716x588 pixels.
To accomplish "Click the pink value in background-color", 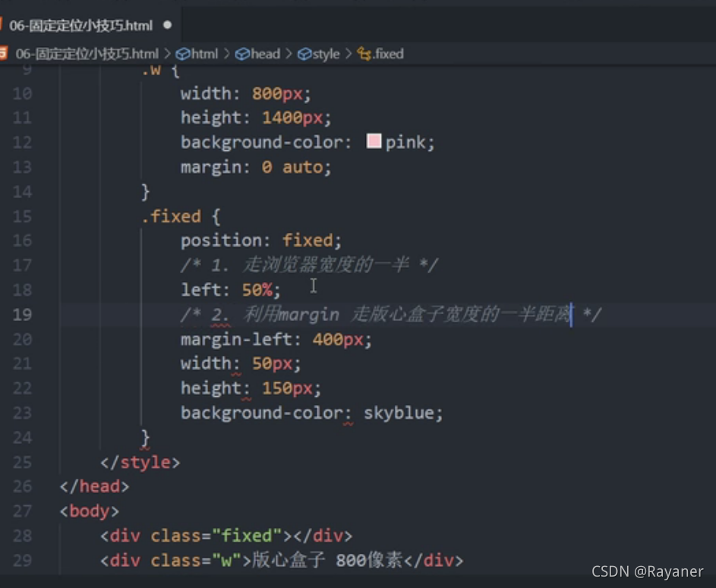I will (x=405, y=143).
